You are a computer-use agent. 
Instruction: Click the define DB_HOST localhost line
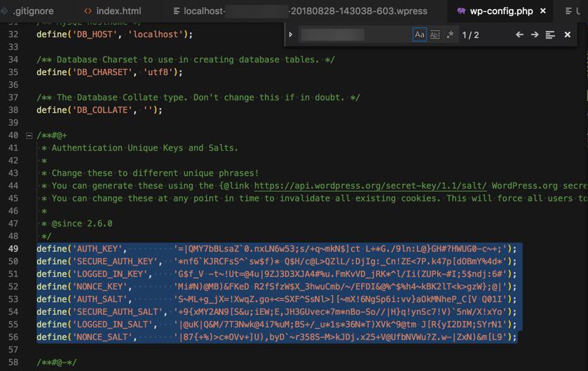(x=114, y=34)
